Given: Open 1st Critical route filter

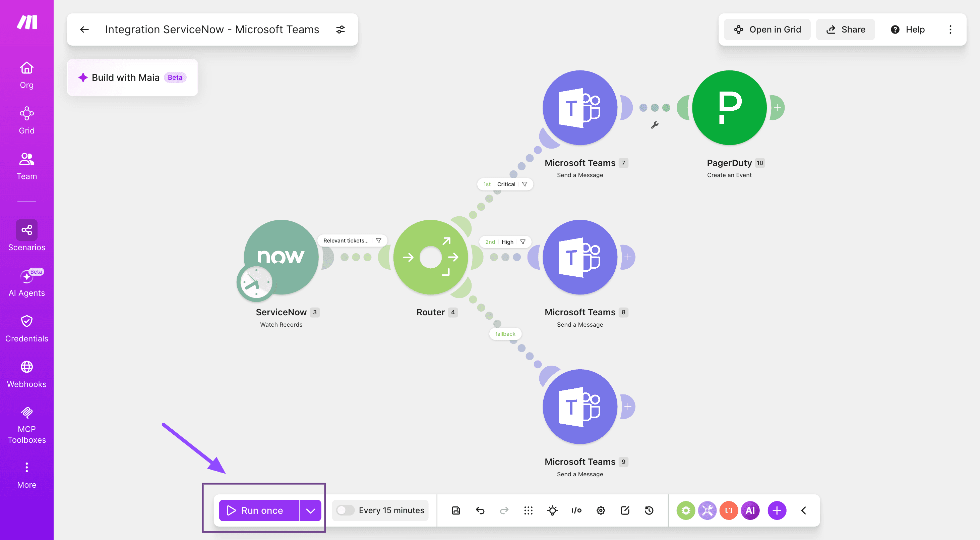Looking at the screenshot, I should 505,184.
